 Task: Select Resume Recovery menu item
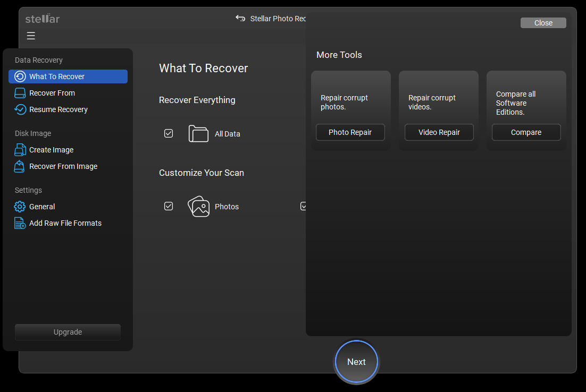point(68,109)
